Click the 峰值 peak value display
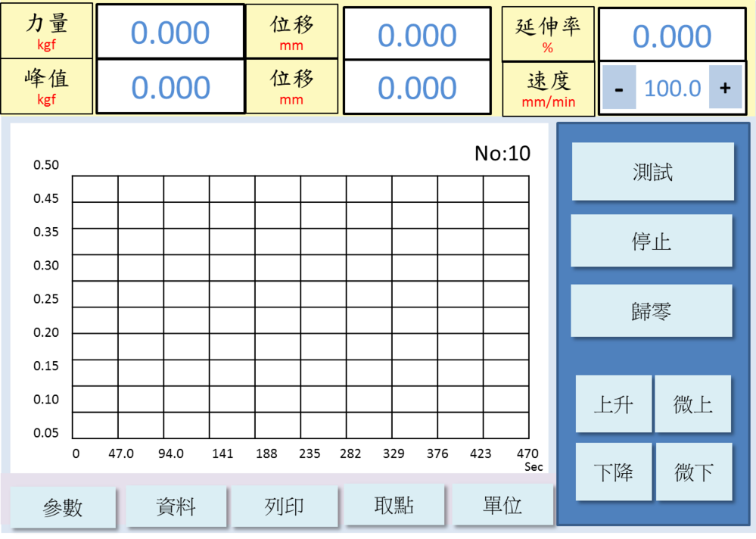The height and width of the screenshot is (539, 756). click(x=170, y=86)
